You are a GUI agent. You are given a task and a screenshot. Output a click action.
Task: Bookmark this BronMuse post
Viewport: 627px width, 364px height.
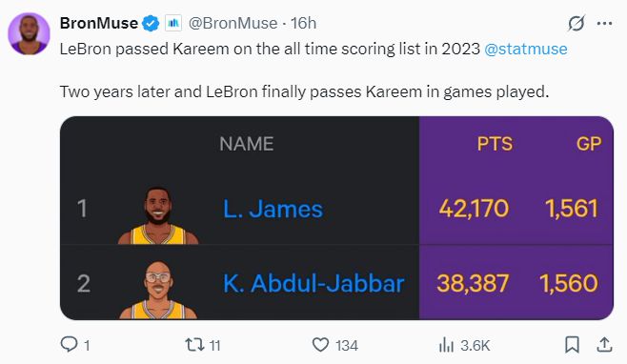click(x=572, y=344)
